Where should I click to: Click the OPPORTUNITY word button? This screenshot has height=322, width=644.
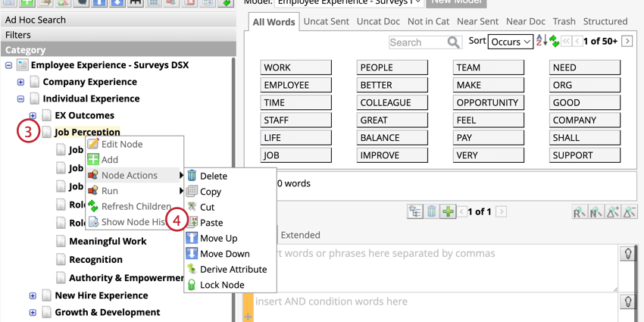[x=489, y=103]
